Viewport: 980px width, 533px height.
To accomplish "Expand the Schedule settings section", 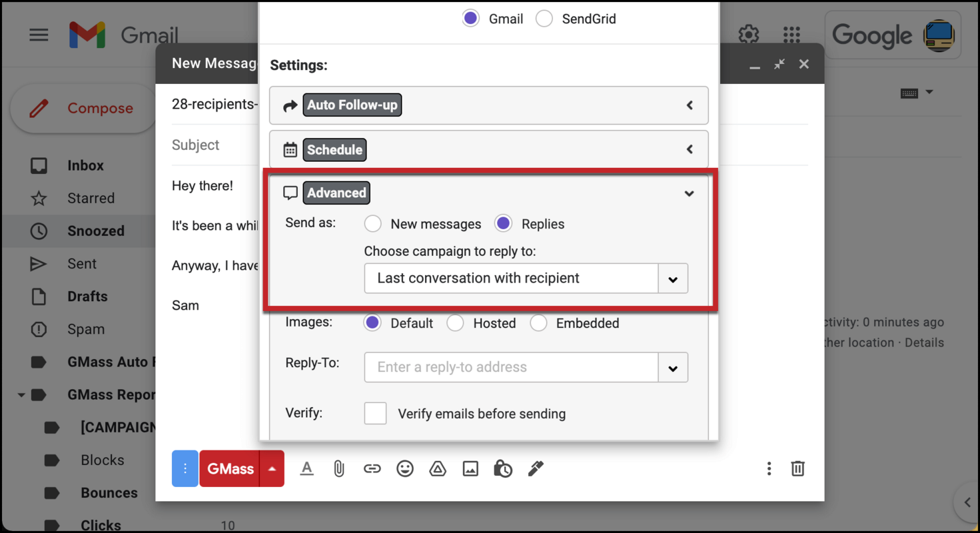I will click(x=690, y=149).
